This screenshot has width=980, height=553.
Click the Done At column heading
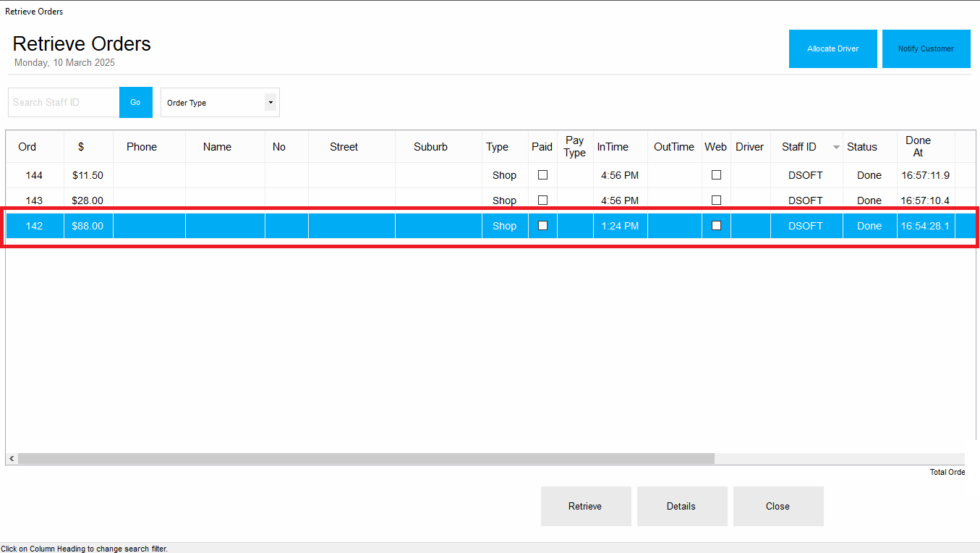pos(918,146)
